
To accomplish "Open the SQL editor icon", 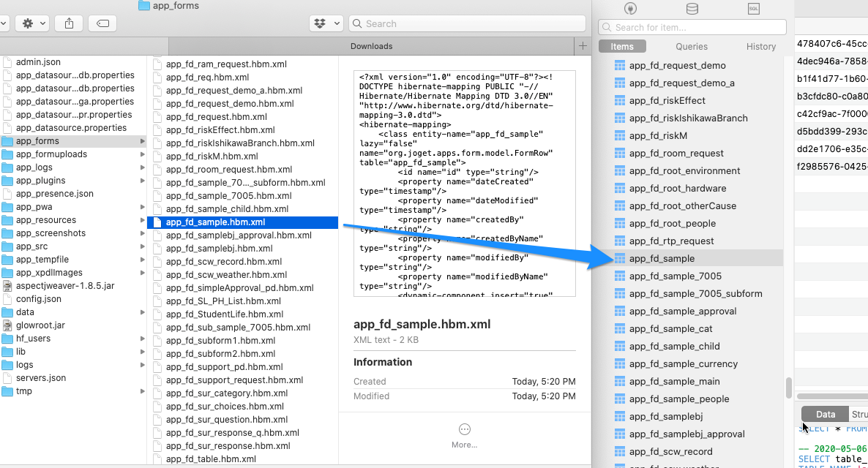I will coord(753,9).
